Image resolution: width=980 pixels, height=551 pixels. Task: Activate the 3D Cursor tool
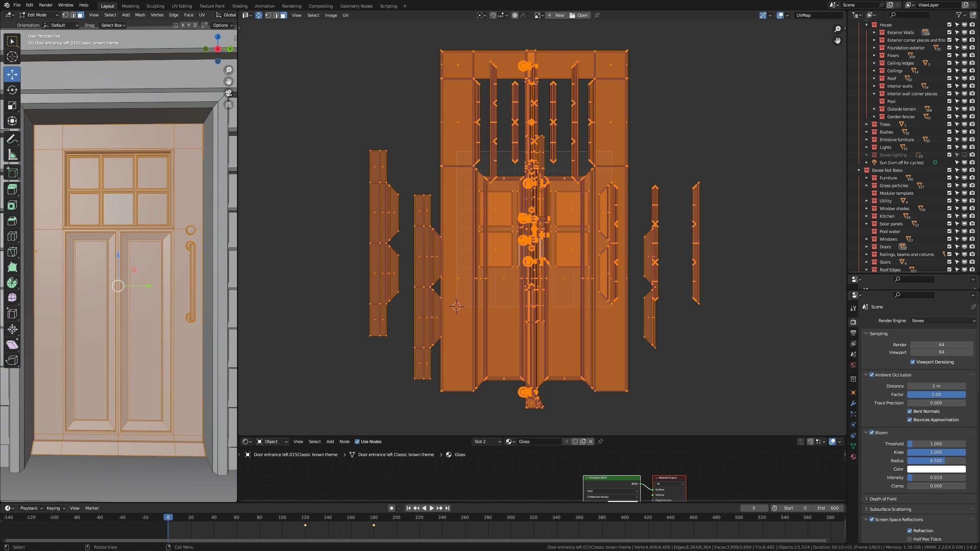pyautogui.click(x=12, y=57)
